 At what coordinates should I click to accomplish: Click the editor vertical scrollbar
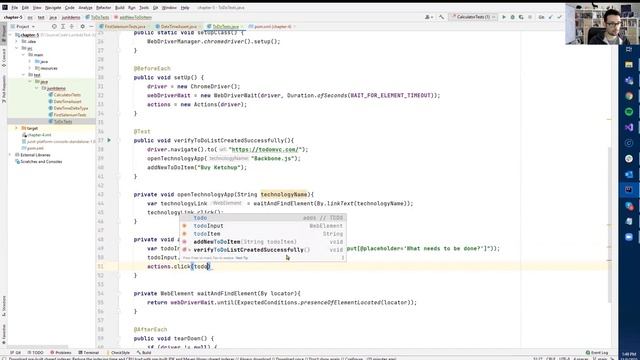point(610,224)
